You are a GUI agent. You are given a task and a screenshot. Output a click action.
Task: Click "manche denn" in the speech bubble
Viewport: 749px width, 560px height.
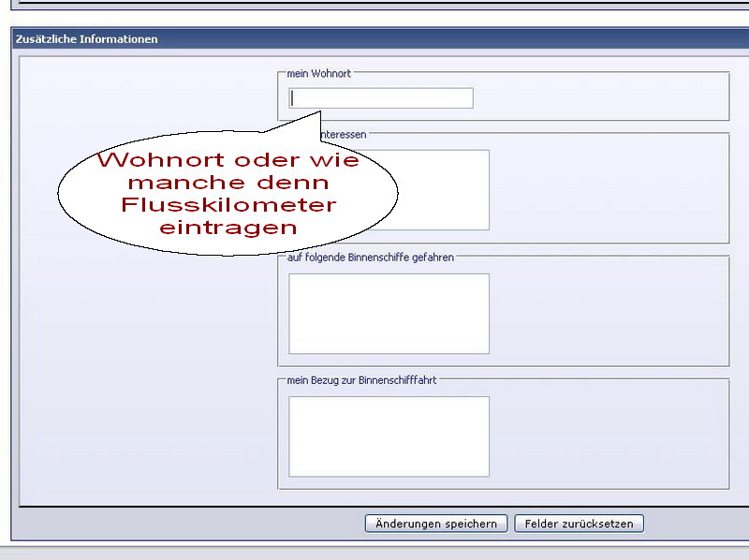point(228,182)
